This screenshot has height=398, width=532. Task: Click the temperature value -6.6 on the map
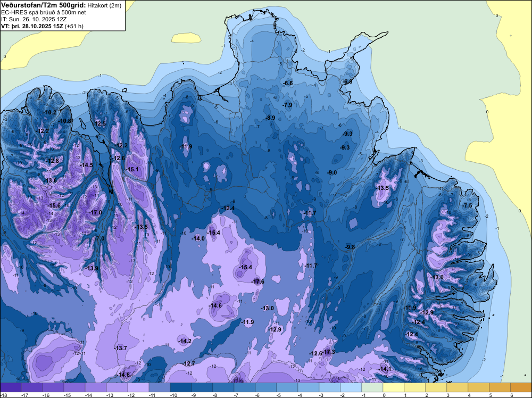[288, 83]
